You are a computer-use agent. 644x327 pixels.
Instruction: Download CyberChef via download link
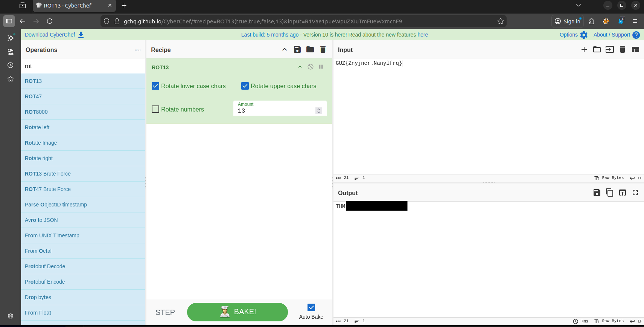coord(54,35)
